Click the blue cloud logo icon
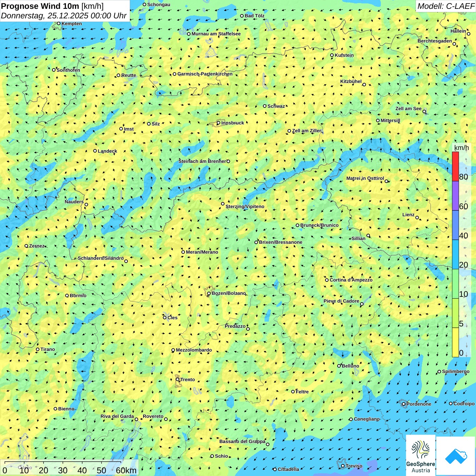Image resolution: width=476 pixels, height=476 pixels. [x=456, y=456]
